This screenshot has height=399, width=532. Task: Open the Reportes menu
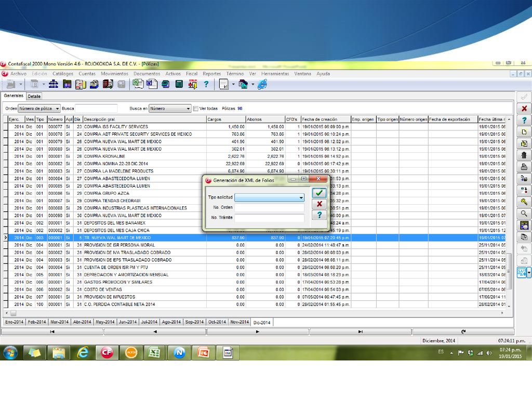(x=212, y=74)
